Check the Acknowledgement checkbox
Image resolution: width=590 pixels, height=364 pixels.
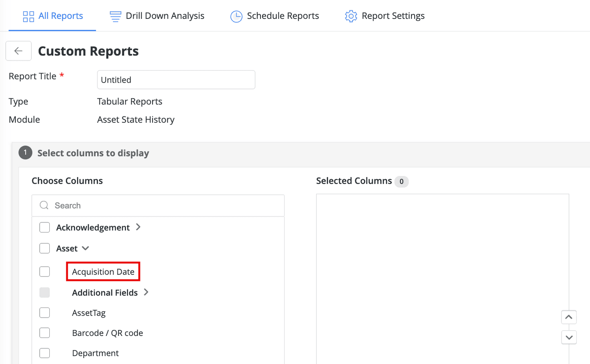point(45,227)
